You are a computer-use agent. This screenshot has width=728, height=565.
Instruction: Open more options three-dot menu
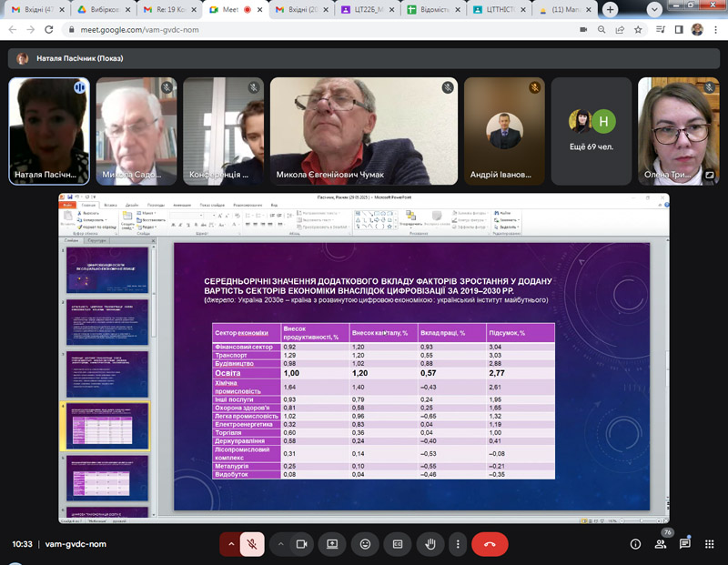458,544
